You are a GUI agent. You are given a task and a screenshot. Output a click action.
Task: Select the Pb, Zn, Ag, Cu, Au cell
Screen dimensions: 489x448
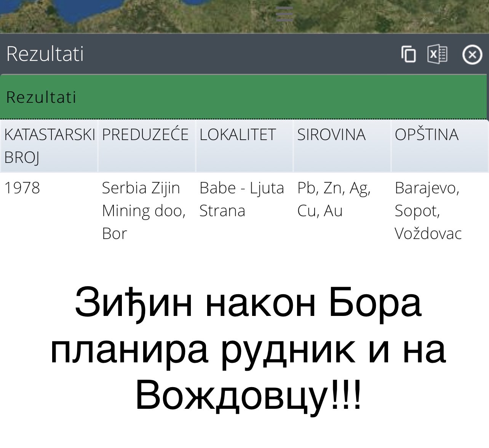tap(342, 210)
